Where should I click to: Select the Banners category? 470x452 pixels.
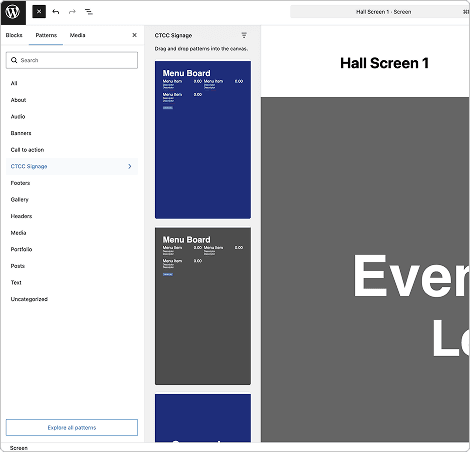pos(72,133)
